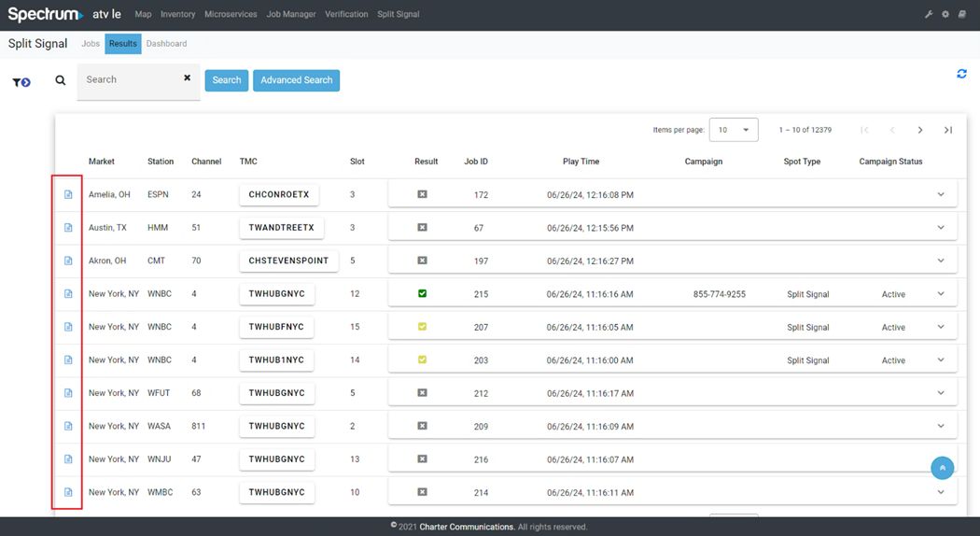
Task: Open the document icon for Akron, OH row
Action: 68,261
